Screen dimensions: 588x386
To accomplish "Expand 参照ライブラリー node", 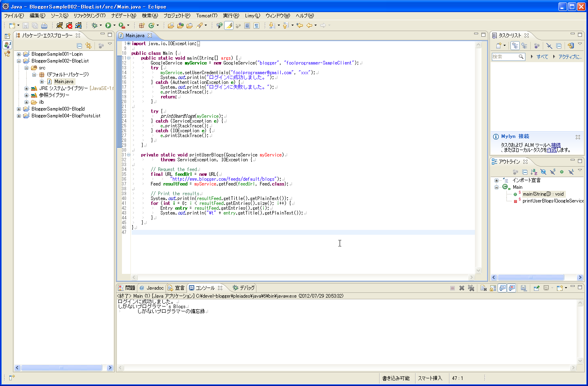I will (x=26, y=95).
